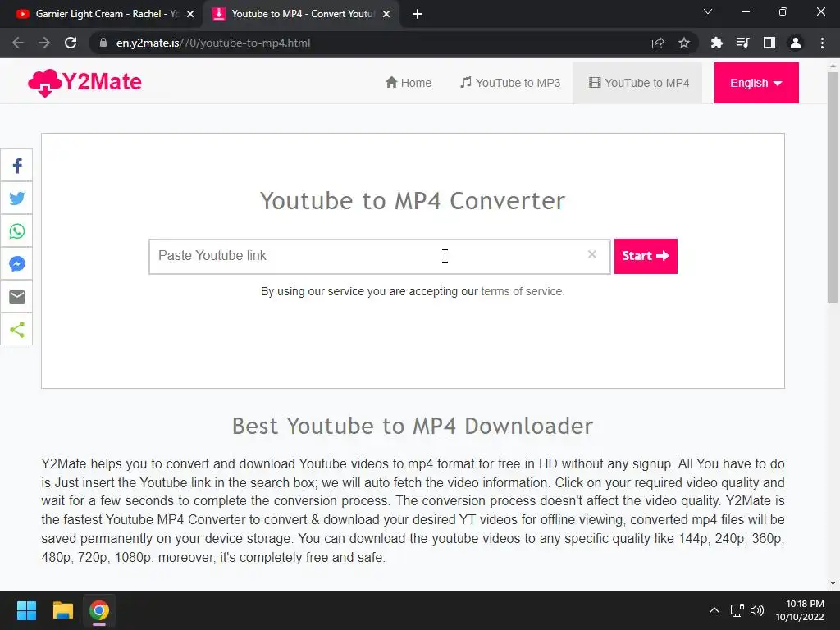The image size is (840, 630).
Task: Open a new browser tab
Action: click(418, 14)
